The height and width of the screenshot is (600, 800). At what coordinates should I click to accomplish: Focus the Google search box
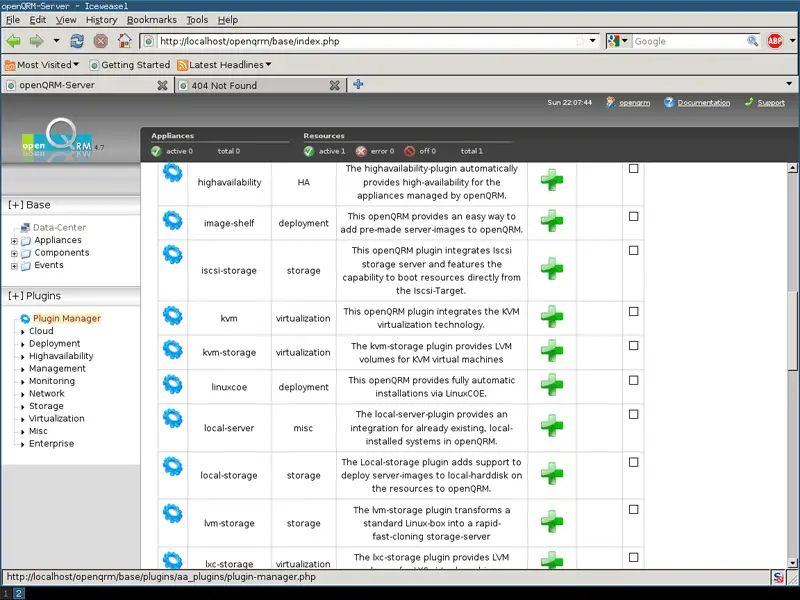pos(689,41)
